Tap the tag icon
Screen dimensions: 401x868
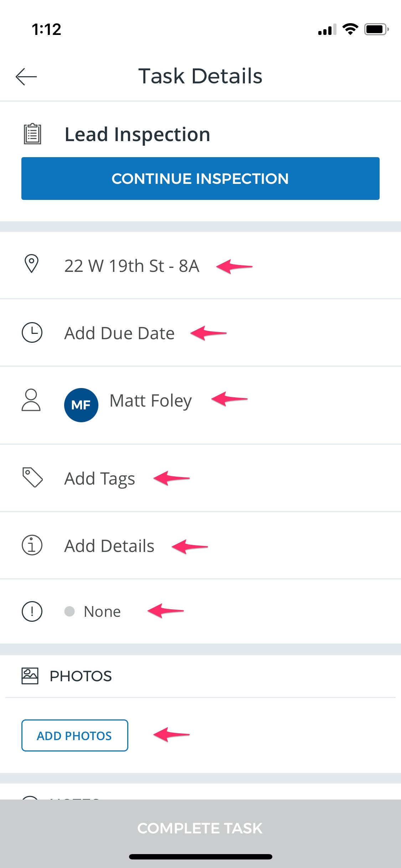(32, 477)
